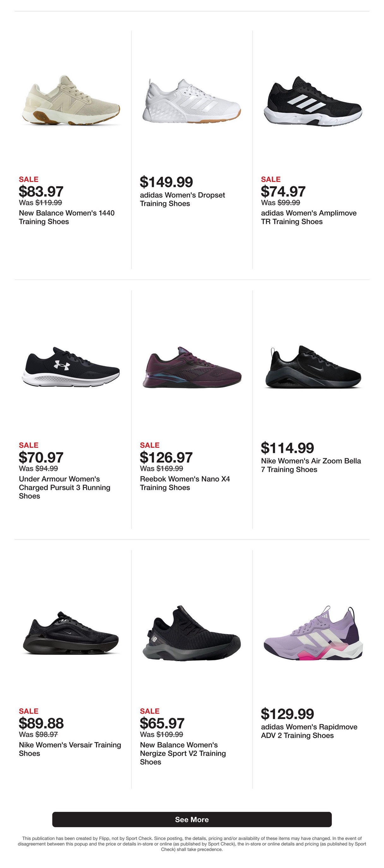Click the $74.97 sale price

283,191
